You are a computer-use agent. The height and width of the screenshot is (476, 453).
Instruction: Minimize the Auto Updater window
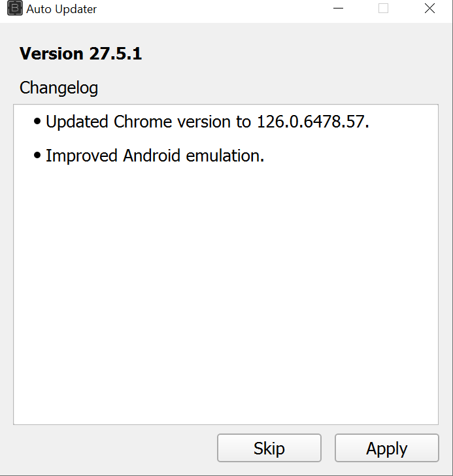click(338, 9)
